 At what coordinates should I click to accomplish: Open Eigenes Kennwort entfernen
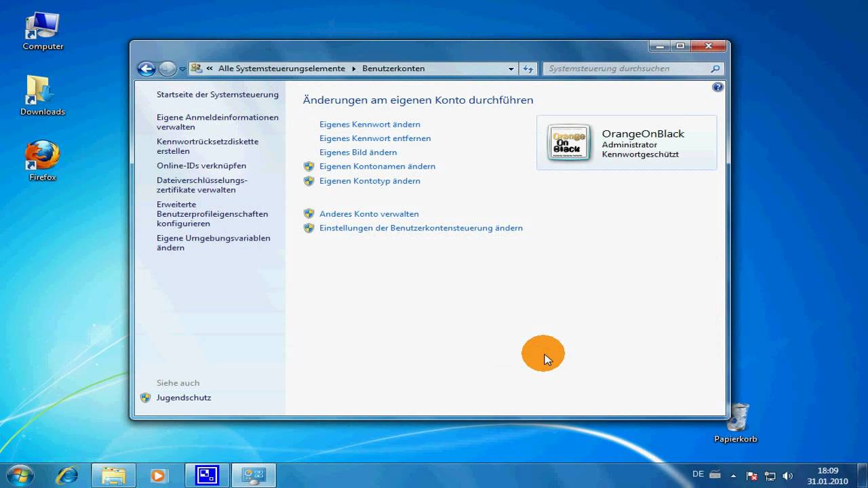pos(375,138)
